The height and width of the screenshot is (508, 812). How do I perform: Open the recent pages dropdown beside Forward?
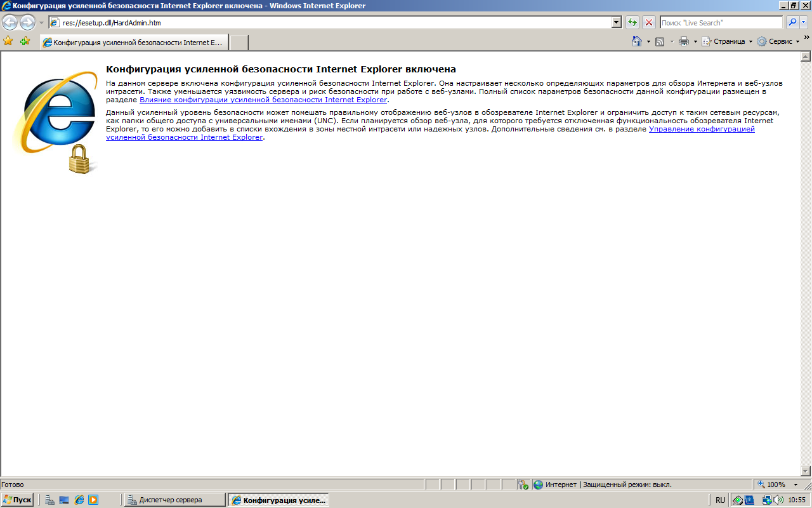point(41,23)
